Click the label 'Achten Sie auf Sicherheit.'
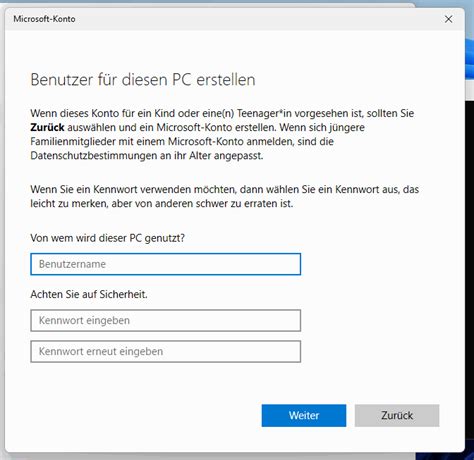The image size is (474, 460). click(89, 294)
